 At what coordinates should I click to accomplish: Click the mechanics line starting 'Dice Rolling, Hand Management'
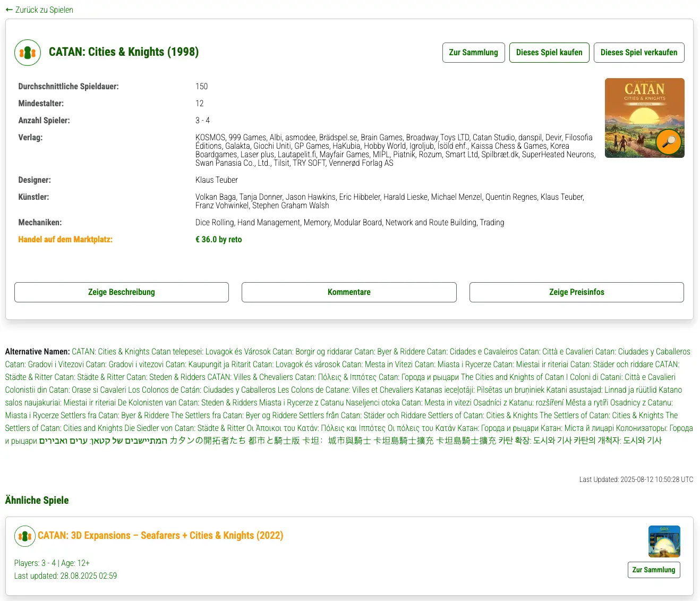point(350,223)
